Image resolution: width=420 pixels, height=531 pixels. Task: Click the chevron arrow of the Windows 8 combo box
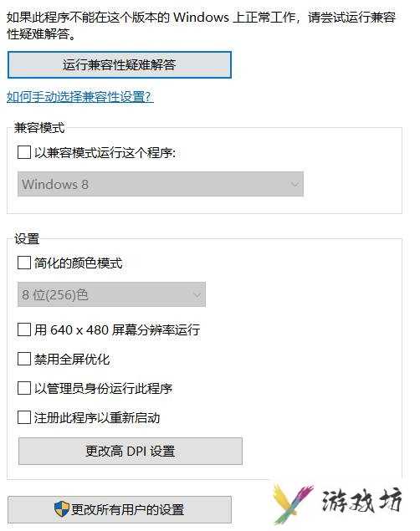point(295,185)
